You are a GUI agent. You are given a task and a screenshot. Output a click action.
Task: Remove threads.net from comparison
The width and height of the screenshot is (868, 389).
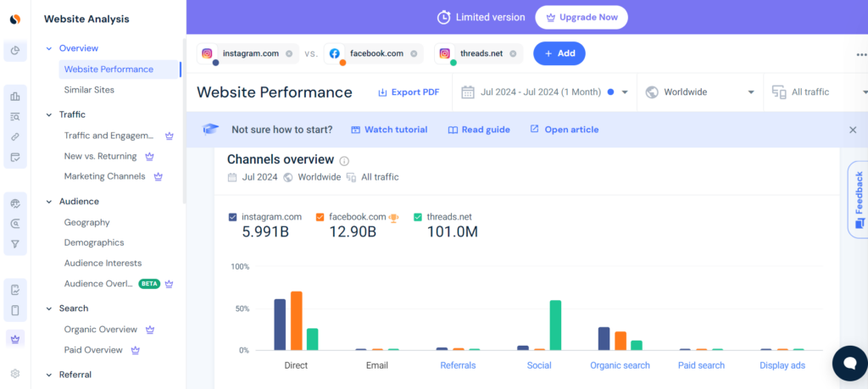513,53
